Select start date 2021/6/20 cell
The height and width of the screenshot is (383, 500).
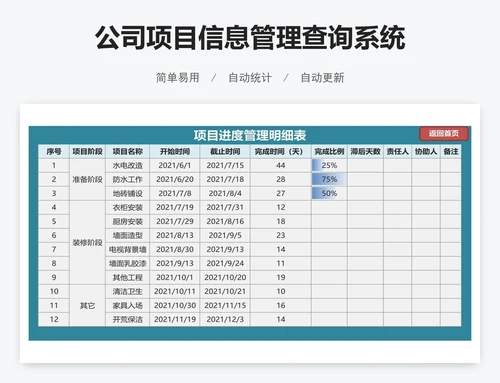(x=175, y=179)
